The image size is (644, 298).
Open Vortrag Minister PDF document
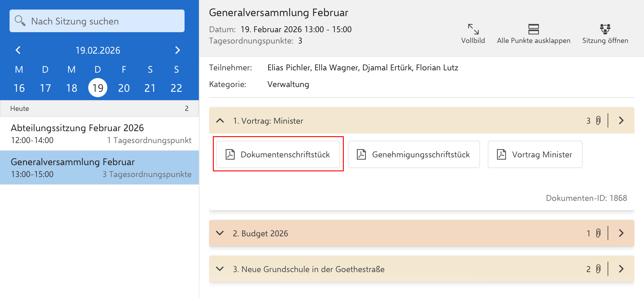(535, 154)
